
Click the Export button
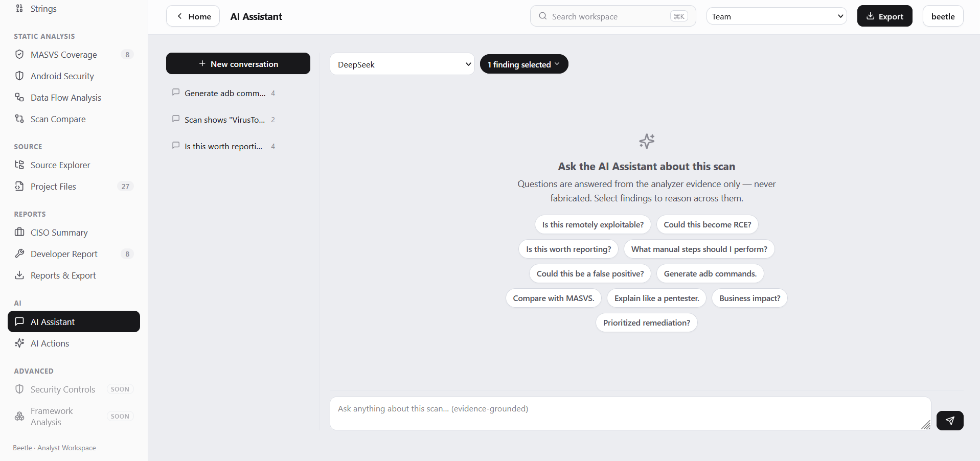885,16
